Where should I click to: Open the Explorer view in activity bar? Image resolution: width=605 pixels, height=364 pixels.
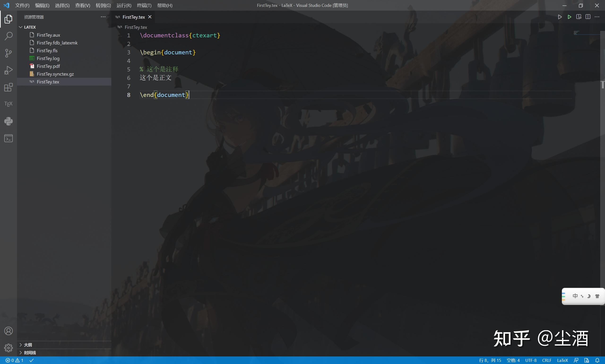8,19
